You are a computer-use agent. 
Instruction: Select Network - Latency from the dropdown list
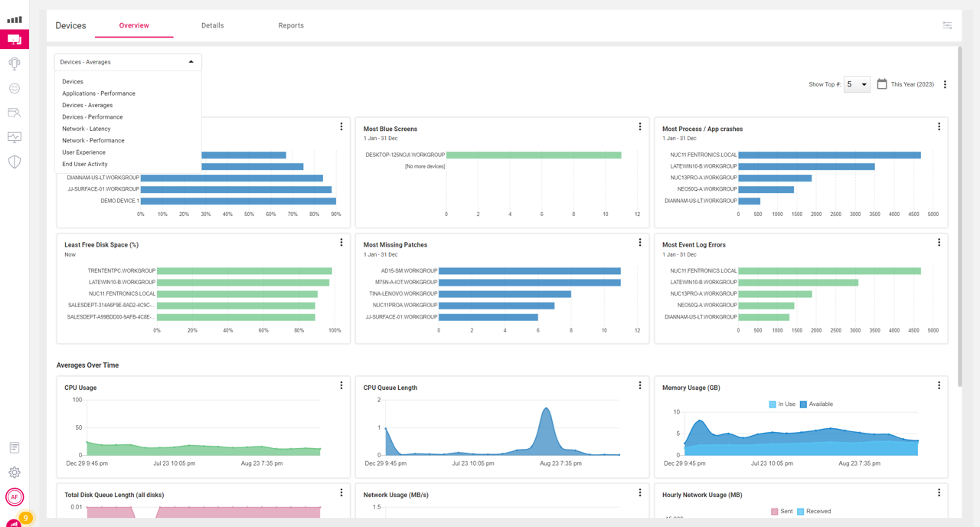pos(87,129)
